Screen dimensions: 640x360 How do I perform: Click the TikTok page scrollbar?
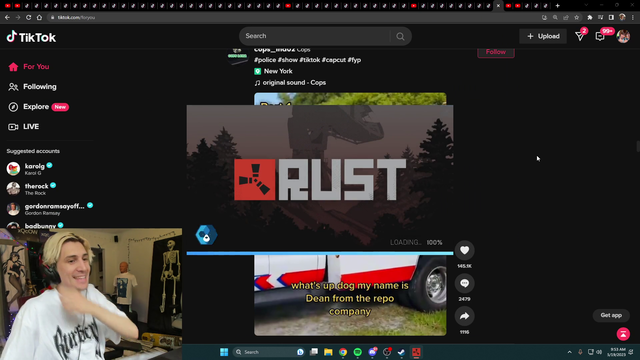coord(638,146)
